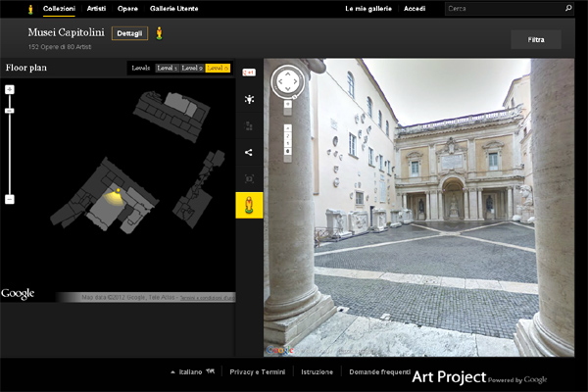Click the search magnifier icon
The width and height of the screenshot is (588, 392).
(x=568, y=8)
